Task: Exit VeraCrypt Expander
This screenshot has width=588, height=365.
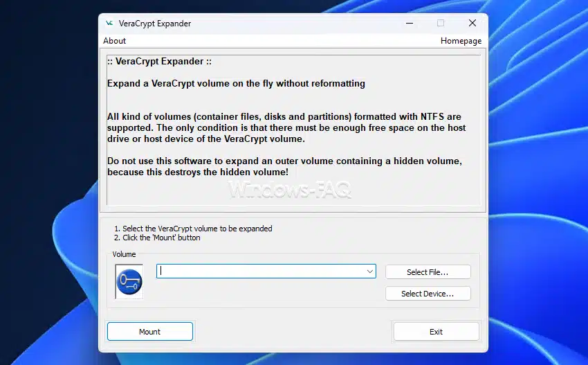Action: tap(436, 332)
